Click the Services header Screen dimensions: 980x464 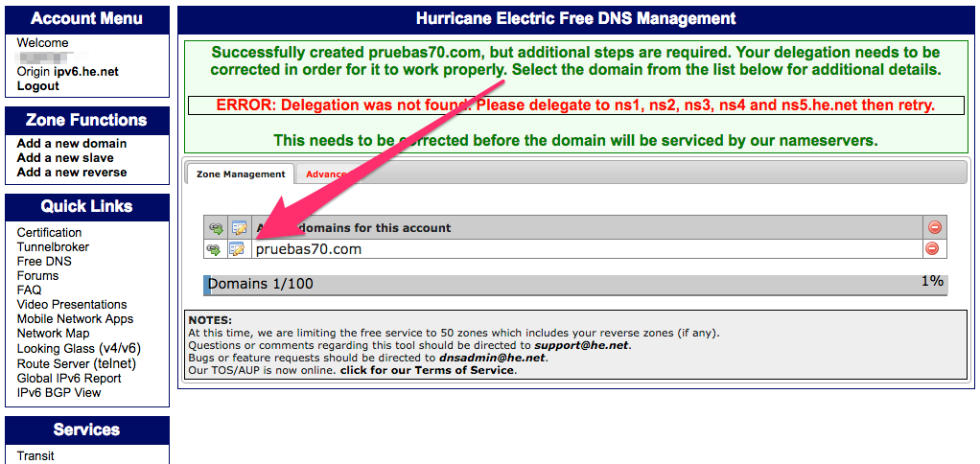click(87, 429)
